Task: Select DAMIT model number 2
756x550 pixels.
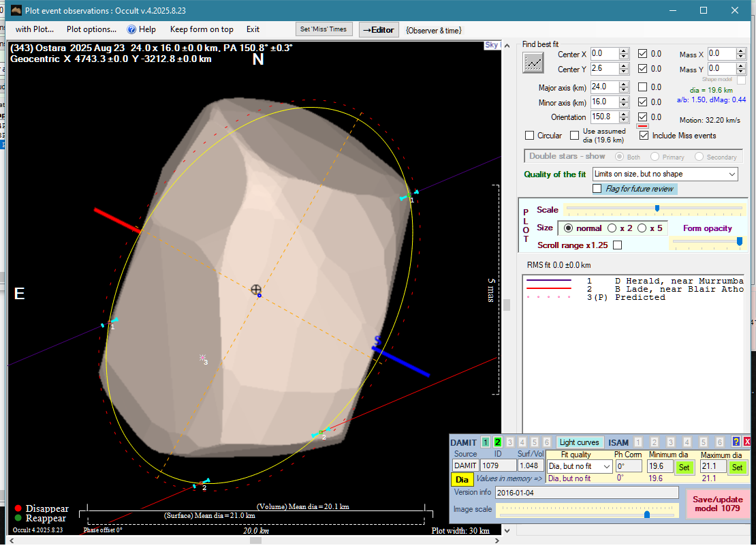Action: point(497,442)
